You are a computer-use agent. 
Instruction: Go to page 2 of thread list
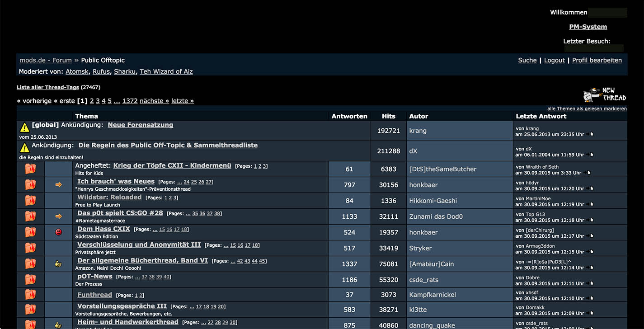point(92,101)
